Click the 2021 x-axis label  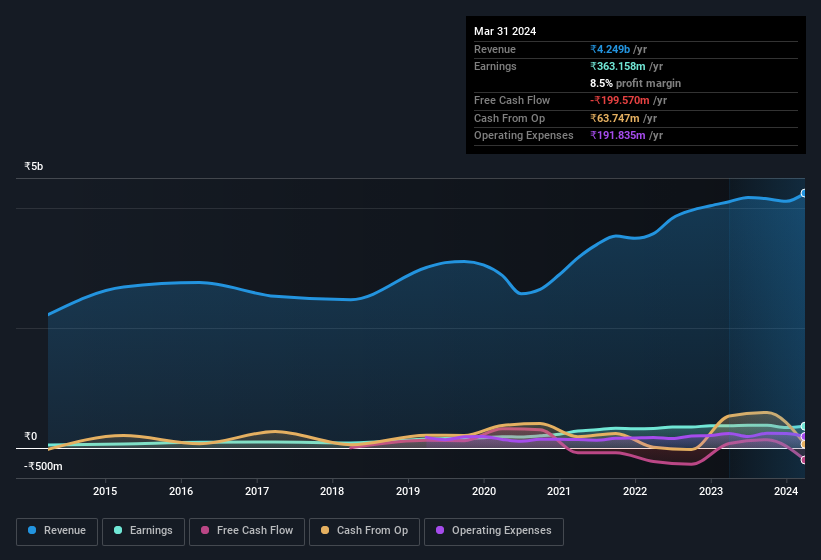[559, 491]
